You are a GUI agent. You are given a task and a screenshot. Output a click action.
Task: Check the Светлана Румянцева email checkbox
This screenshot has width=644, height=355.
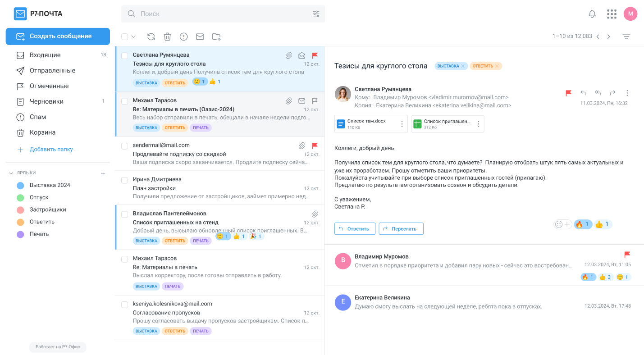point(125,55)
